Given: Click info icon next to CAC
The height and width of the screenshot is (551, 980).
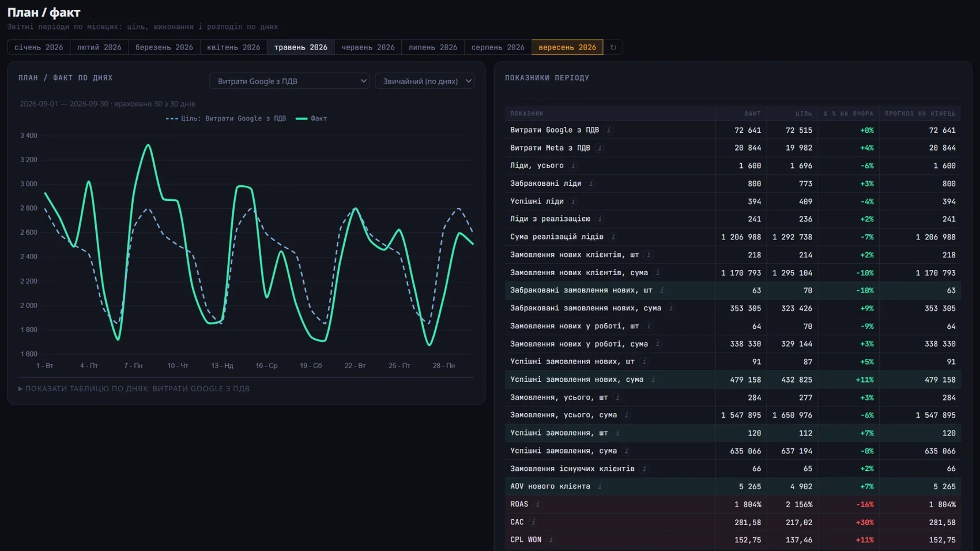Looking at the screenshot, I should coord(533,522).
